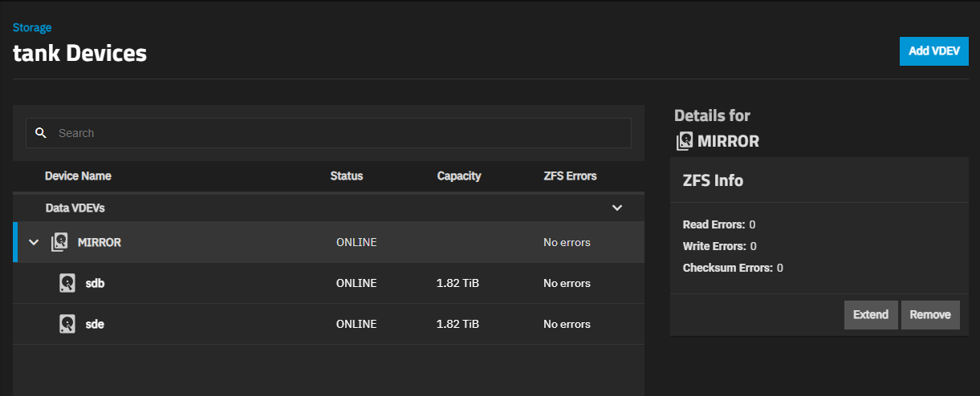
Task: Click the MIRROR vdev icon in table
Action: (59, 242)
